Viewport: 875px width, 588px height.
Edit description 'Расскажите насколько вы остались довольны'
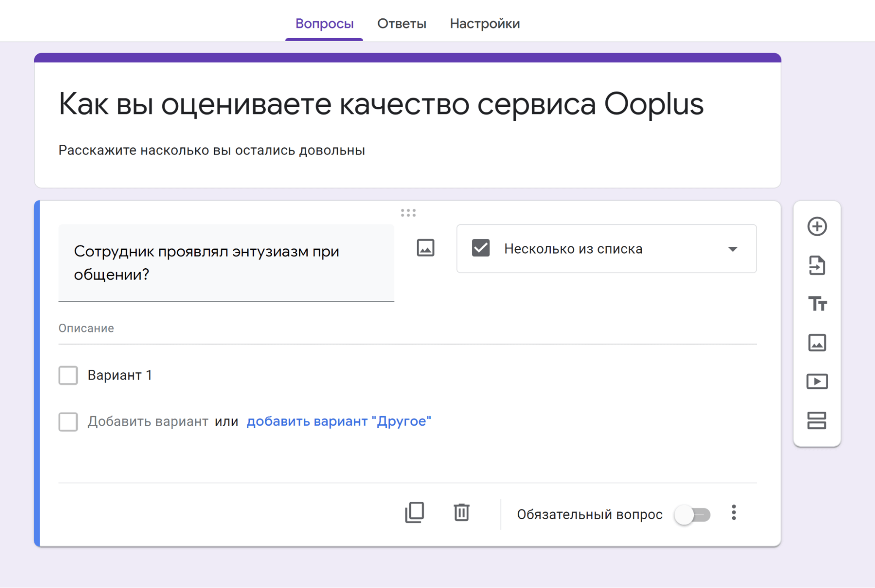[212, 150]
